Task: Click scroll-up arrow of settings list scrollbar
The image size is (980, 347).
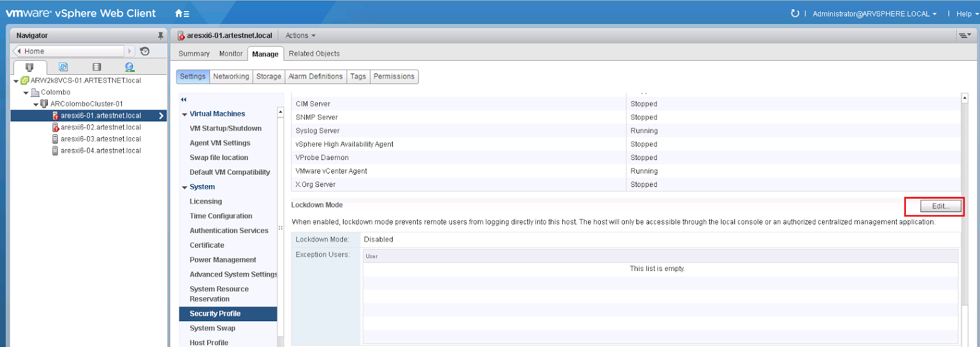Action: click(x=281, y=112)
